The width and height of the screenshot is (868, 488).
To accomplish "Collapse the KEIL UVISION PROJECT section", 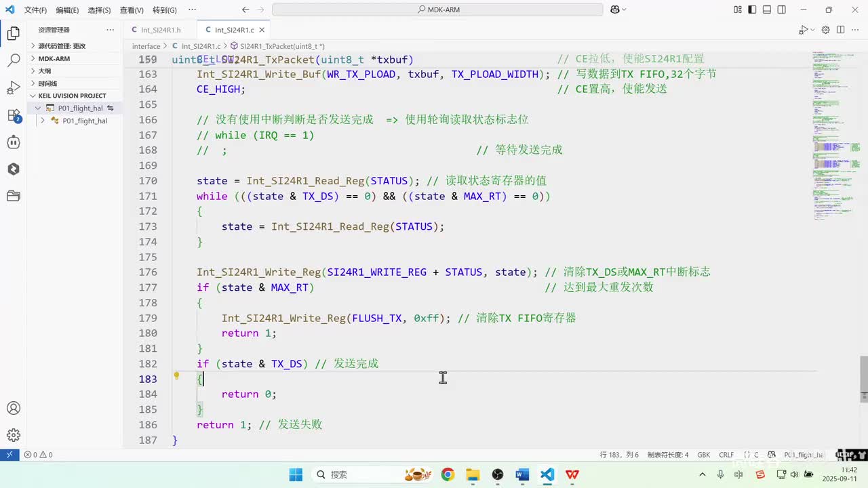I will 76,96.
